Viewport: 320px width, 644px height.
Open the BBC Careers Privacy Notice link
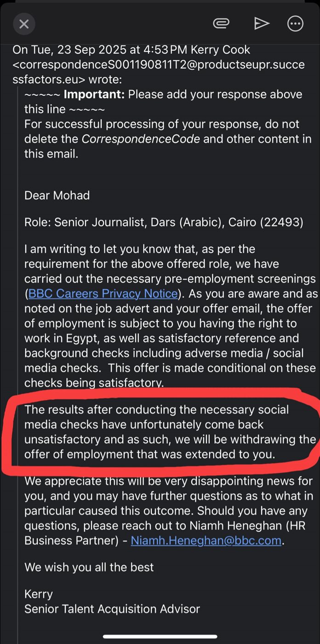(103, 293)
